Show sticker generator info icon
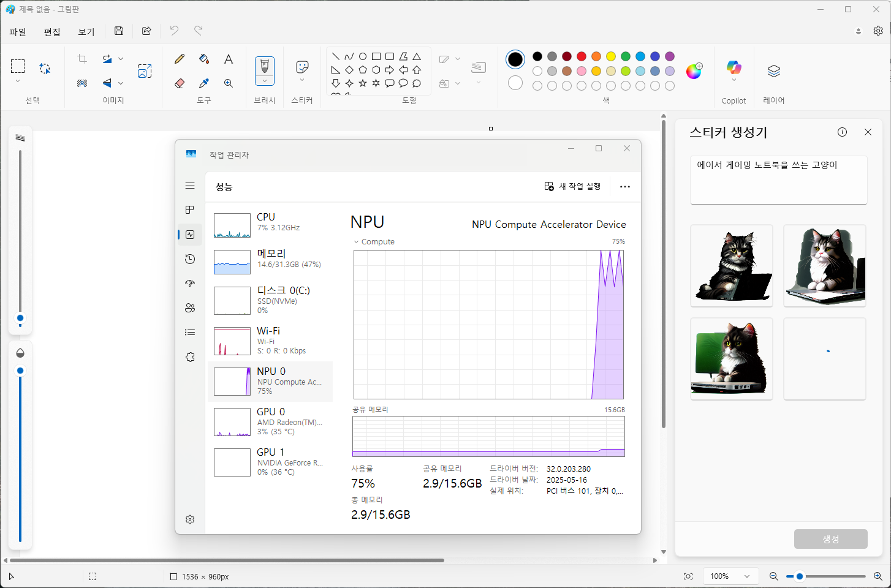Image resolution: width=891 pixels, height=588 pixels. pos(842,132)
